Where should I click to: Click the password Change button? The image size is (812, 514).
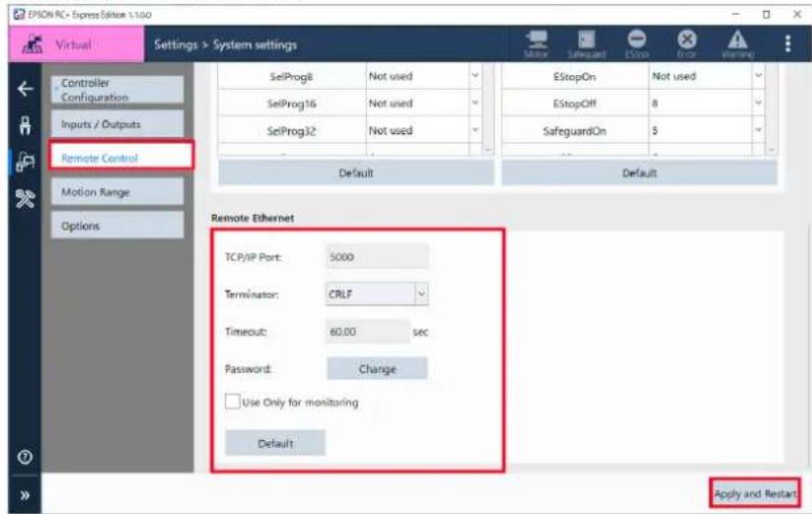coord(377,369)
